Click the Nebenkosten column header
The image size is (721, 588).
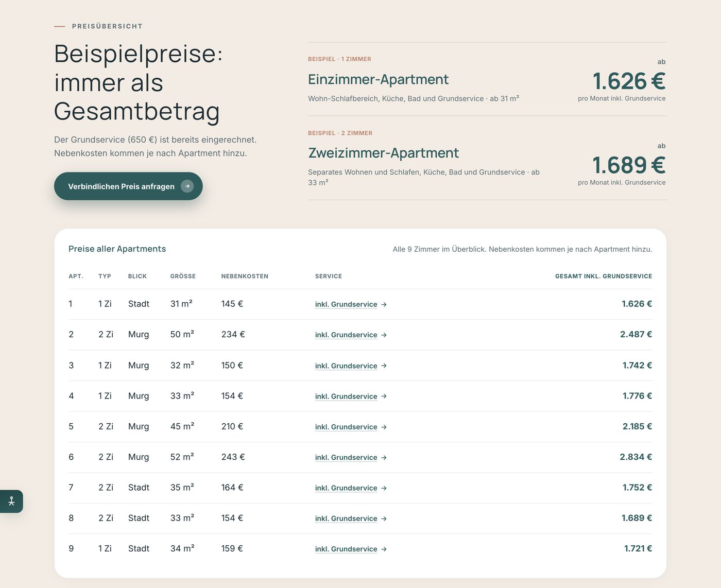[x=245, y=276]
